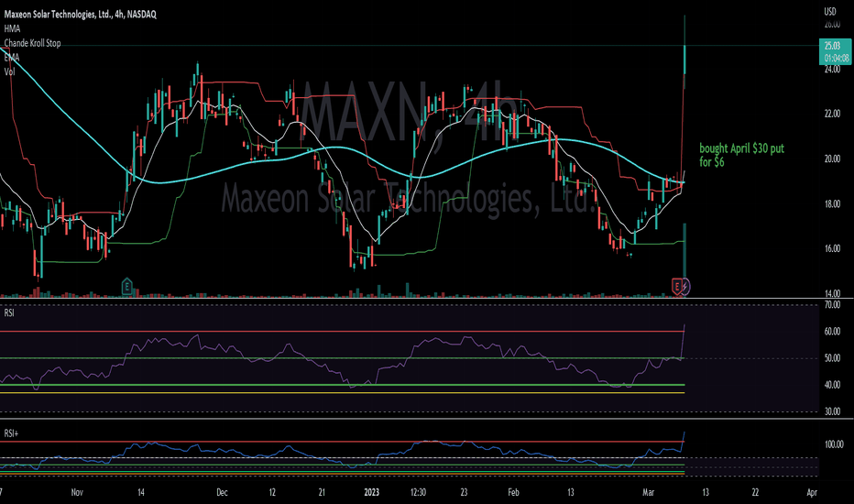Click the green earnings E marker near November
Image resolution: width=854 pixels, height=504 pixels.
coord(126,286)
